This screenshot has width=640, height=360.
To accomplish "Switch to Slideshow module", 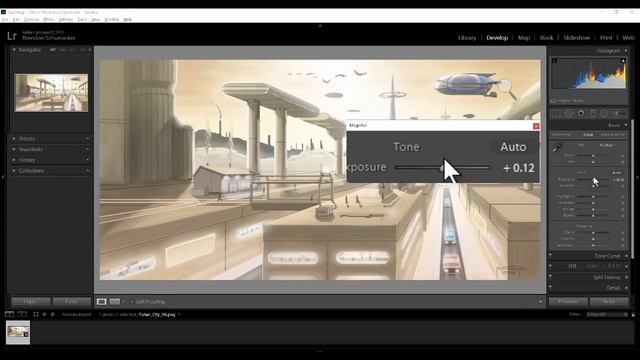I will pos(577,38).
